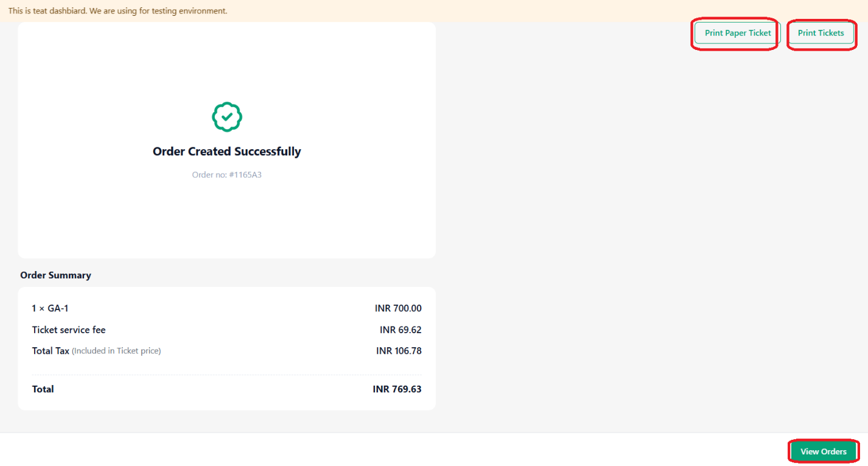The width and height of the screenshot is (868, 466).
Task: Click the INR 106.78 tax amount
Action: click(x=399, y=351)
